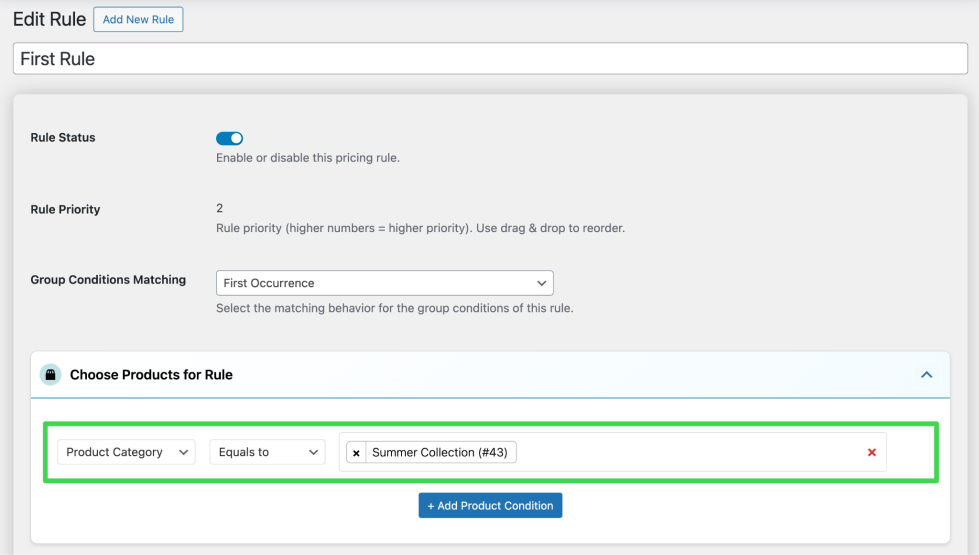This screenshot has height=555, width=979.
Task: Click the Rule Status label
Action: pyautogui.click(x=63, y=138)
